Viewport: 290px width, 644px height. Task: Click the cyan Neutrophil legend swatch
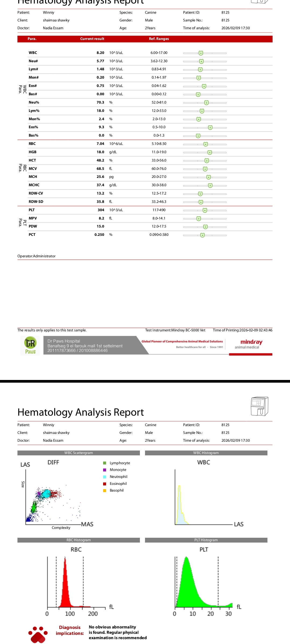coord(105,477)
